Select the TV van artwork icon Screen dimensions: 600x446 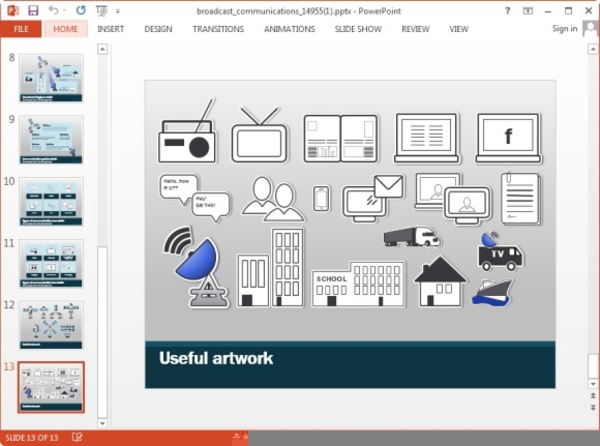tap(498, 253)
